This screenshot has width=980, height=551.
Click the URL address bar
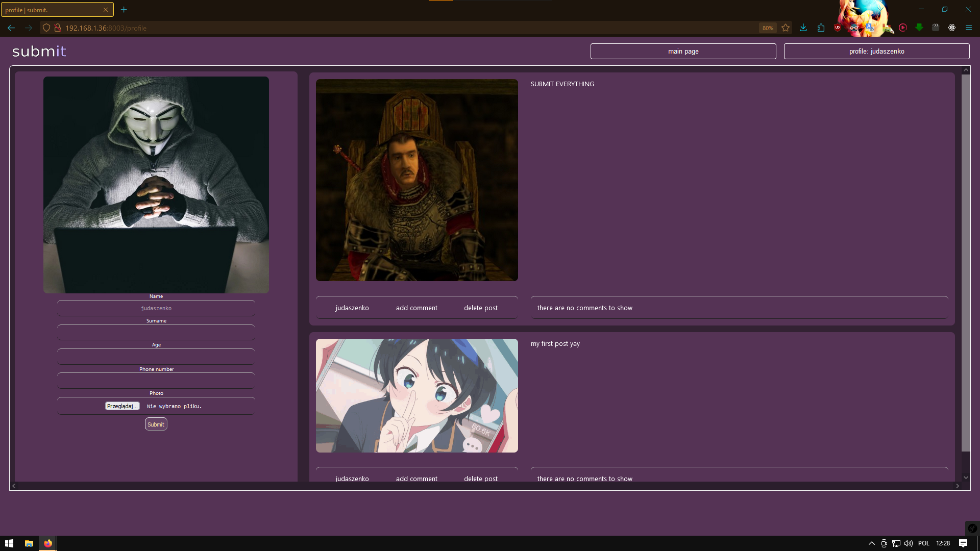[x=398, y=28]
